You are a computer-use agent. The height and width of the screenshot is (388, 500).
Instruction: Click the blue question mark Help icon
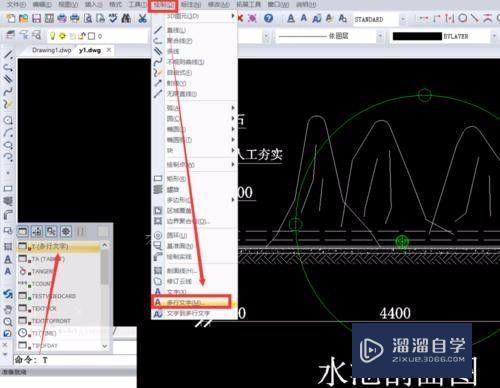pos(268,18)
